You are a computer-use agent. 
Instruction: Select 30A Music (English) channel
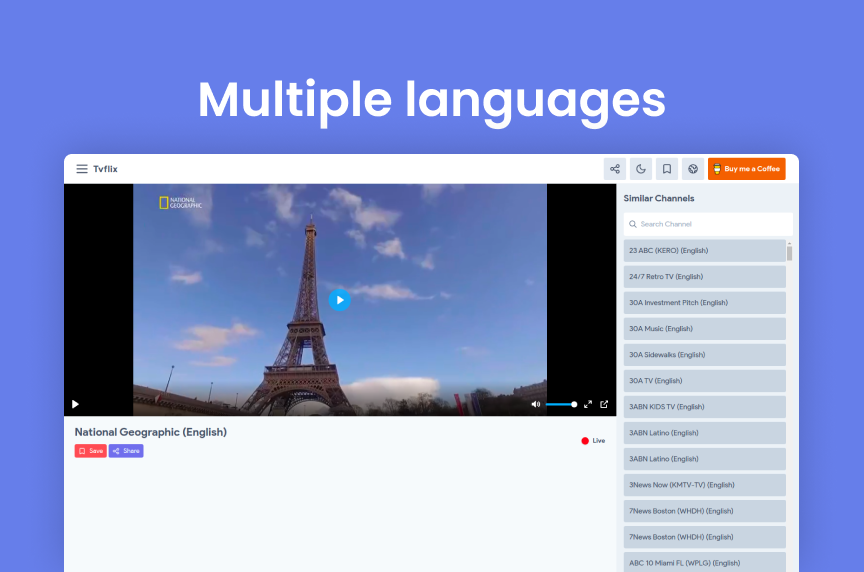(x=704, y=329)
